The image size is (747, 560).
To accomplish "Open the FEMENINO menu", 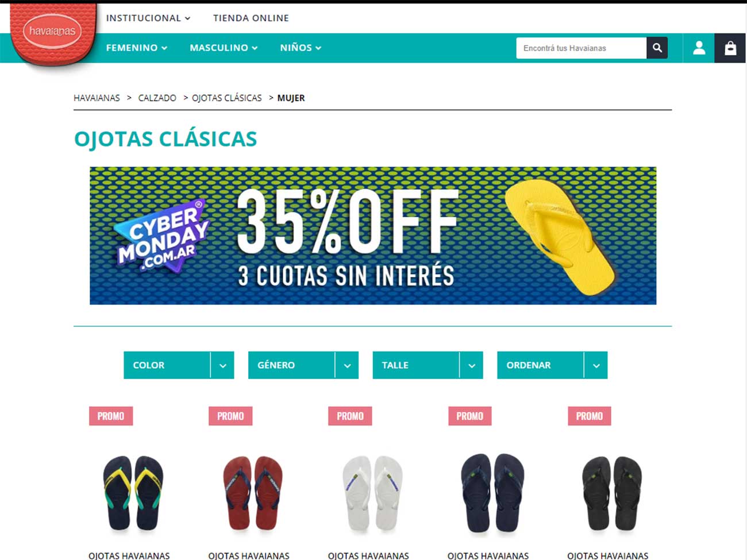I will pyautogui.click(x=137, y=48).
